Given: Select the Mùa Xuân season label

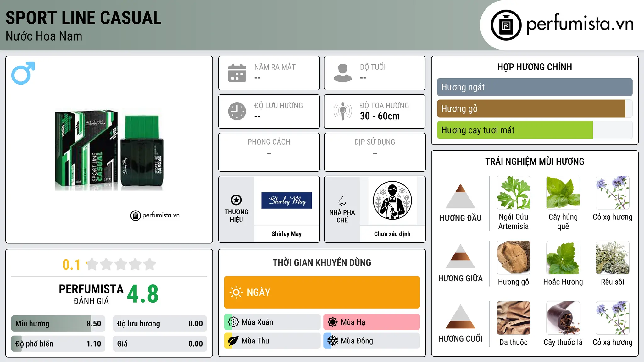Looking at the screenshot, I should 257,322.
